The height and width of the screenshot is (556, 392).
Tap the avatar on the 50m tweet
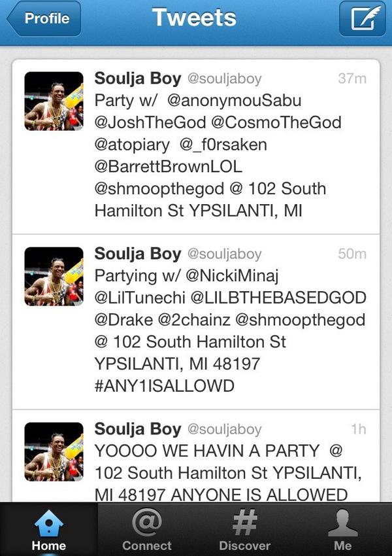(x=54, y=276)
